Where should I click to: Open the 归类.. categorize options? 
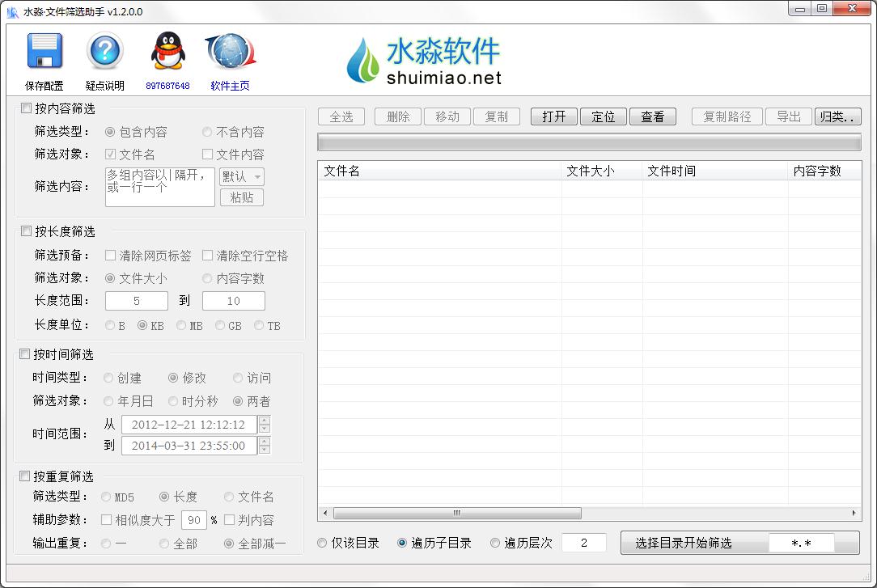coord(838,116)
